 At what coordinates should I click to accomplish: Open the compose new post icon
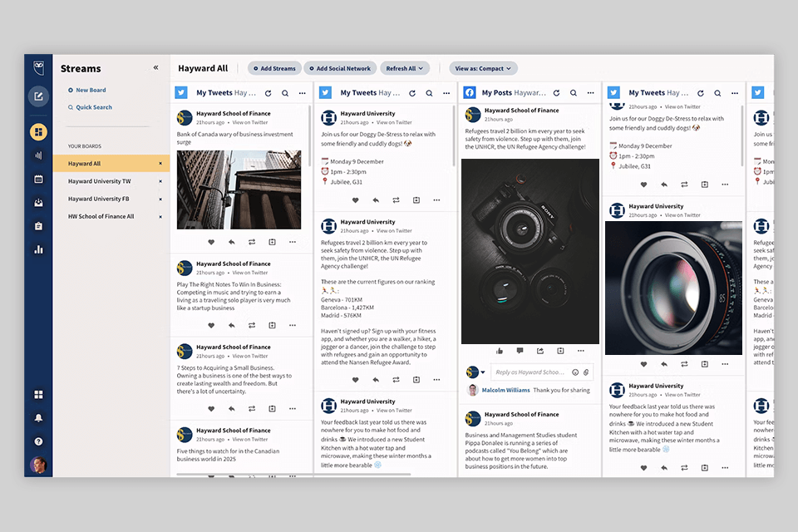pyautogui.click(x=38, y=96)
